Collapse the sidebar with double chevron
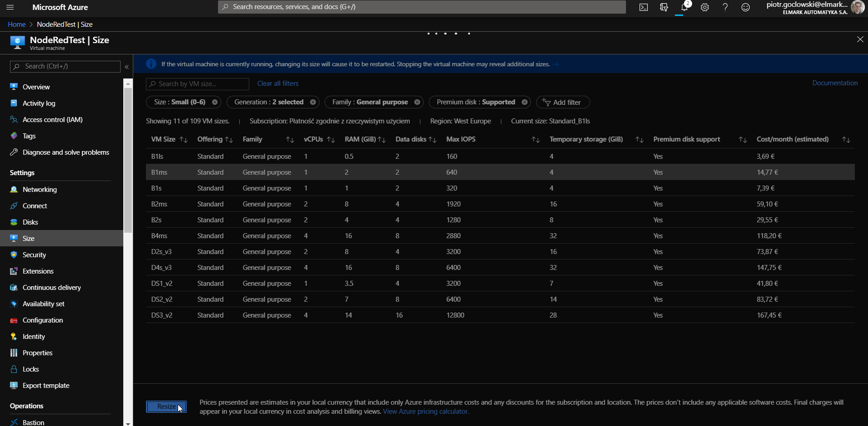 tap(127, 67)
